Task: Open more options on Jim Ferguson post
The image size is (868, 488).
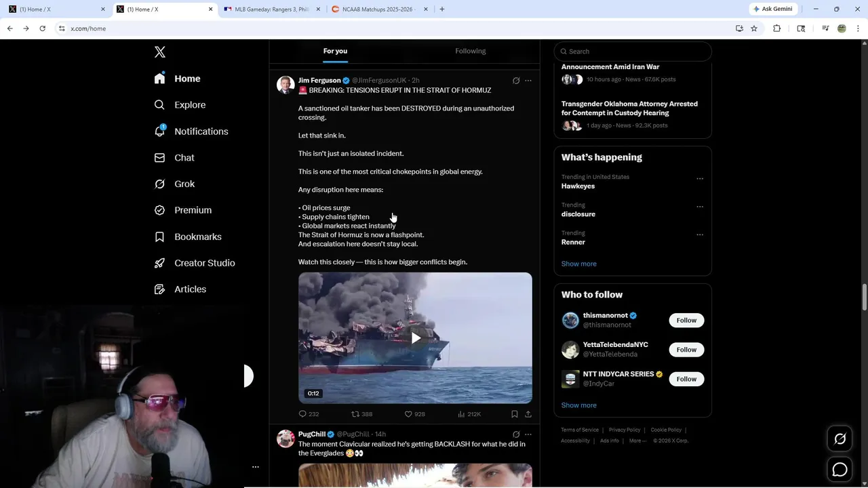Action: (528, 81)
